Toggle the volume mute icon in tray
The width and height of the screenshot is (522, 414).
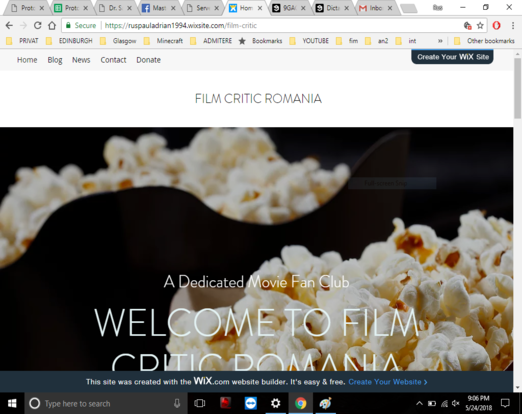coord(455,404)
